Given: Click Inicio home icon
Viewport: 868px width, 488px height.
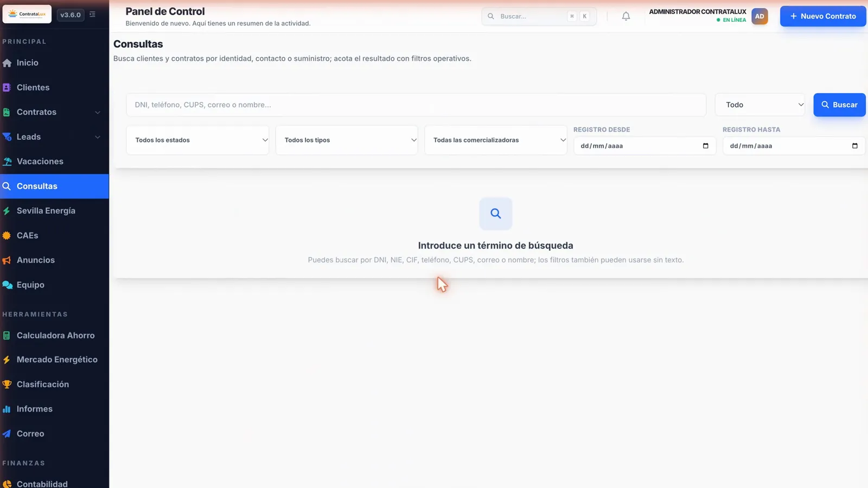Looking at the screenshot, I should click(7, 63).
